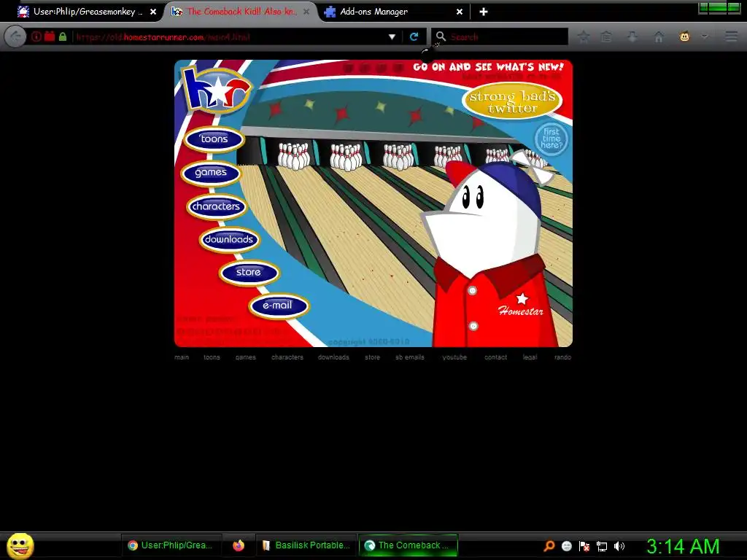Open the downloads arrow icon
747x560 pixels.
[x=632, y=36]
